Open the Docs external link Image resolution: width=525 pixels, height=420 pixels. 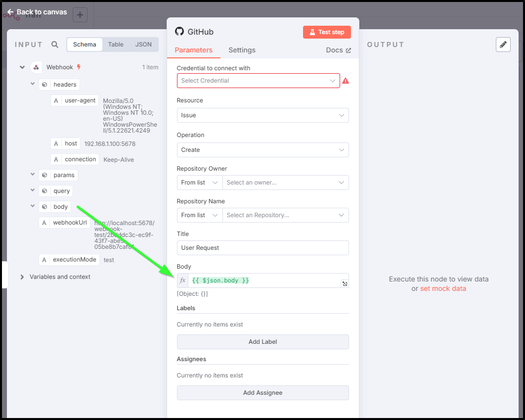339,50
